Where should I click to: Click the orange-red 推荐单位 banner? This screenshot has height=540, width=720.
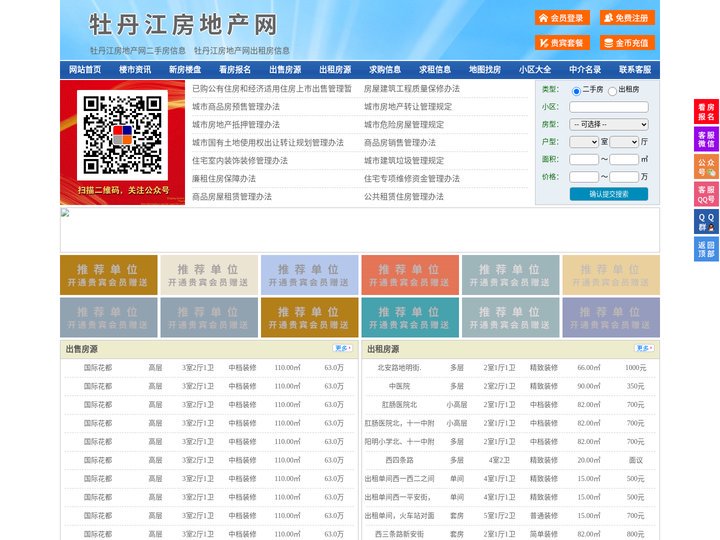coord(410,275)
